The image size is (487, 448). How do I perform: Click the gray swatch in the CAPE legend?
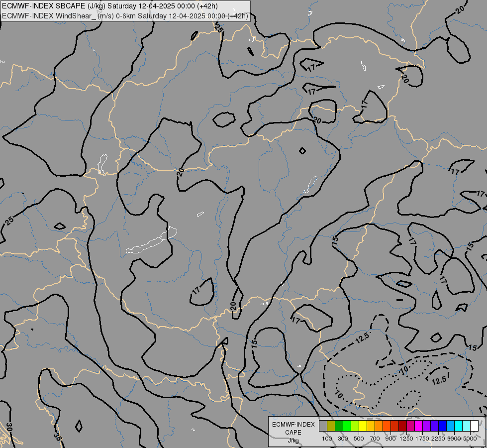click(x=323, y=426)
